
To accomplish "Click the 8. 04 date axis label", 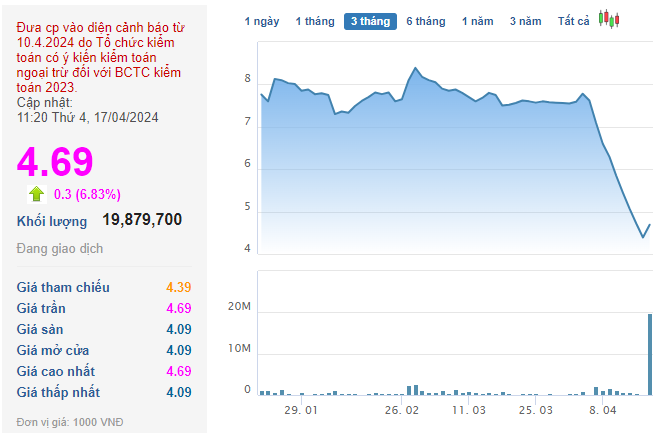I will [x=602, y=410].
